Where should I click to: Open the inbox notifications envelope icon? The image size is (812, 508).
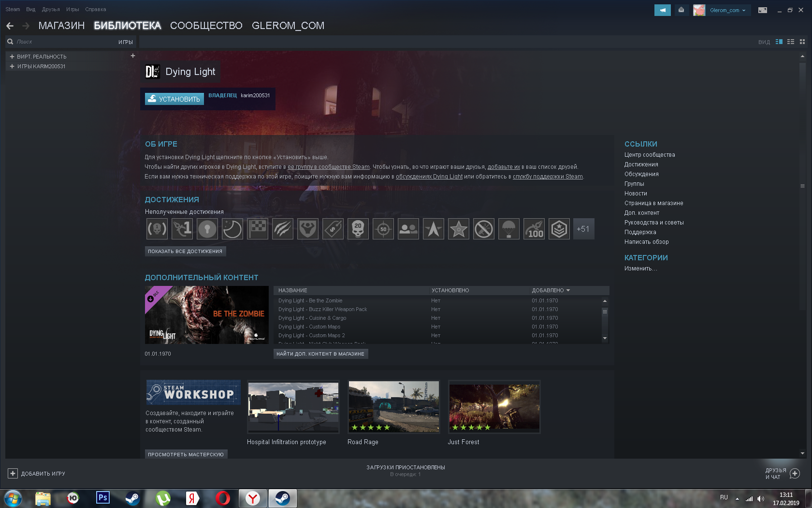coord(681,10)
